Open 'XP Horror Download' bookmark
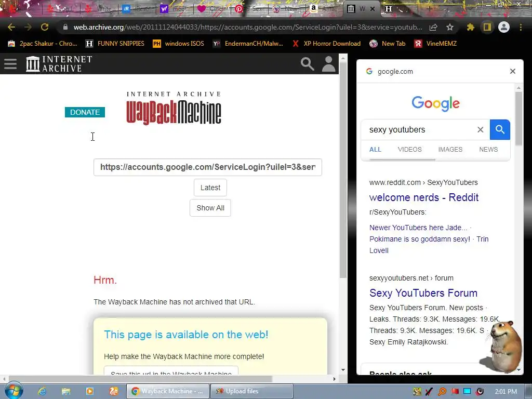 [x=326, y=44]
